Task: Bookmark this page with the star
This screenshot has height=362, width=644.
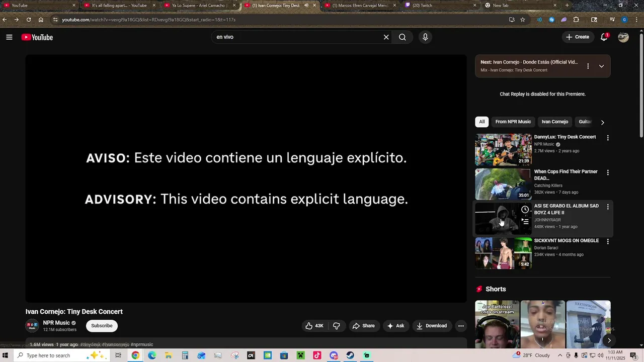Action: (x=523, y=20)
